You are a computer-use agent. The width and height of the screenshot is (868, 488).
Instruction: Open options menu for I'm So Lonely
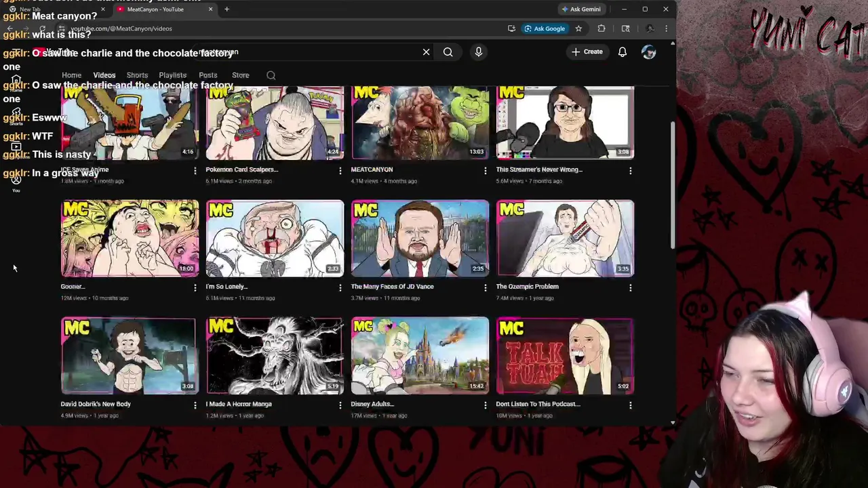tap(340, 287)
